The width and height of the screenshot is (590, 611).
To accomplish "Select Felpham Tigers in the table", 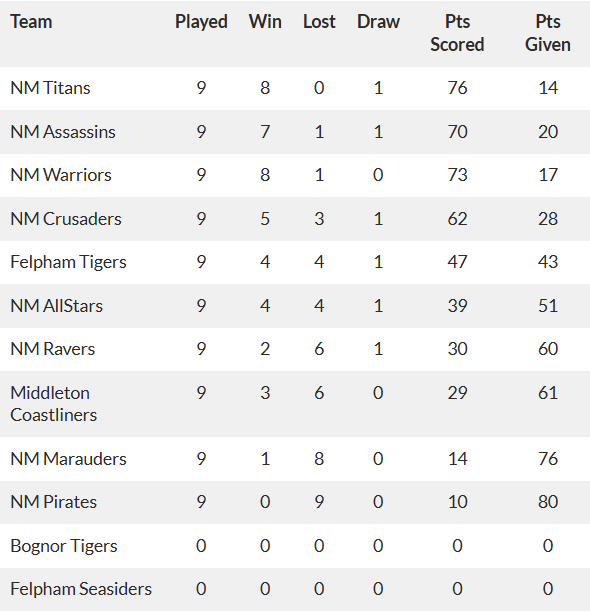I will pos(68,262).
